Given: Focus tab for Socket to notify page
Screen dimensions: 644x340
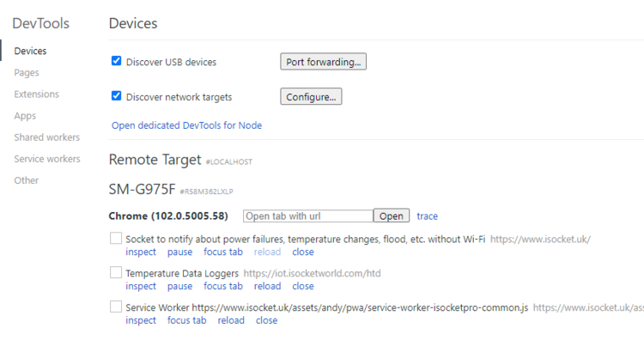Looking at the screenshot, I should pos(223,252).
